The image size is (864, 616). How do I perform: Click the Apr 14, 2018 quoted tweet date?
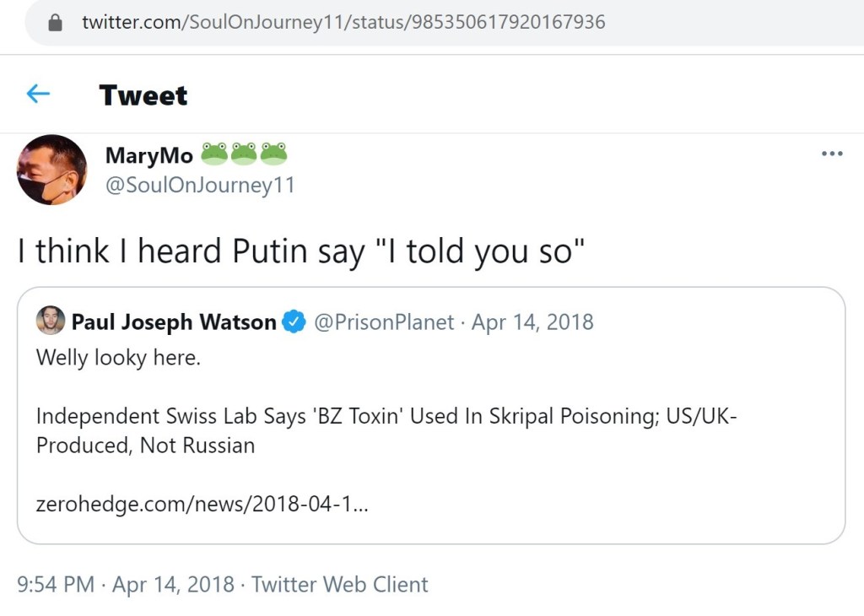[x=532, y=322]
